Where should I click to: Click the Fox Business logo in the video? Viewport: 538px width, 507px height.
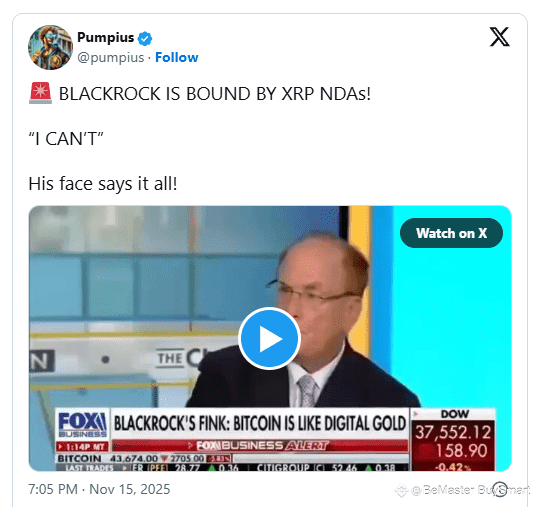[82, 425]
